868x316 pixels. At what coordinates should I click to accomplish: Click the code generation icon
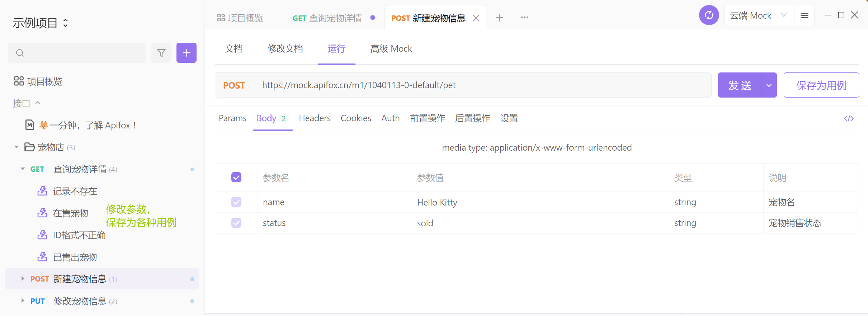849,118
